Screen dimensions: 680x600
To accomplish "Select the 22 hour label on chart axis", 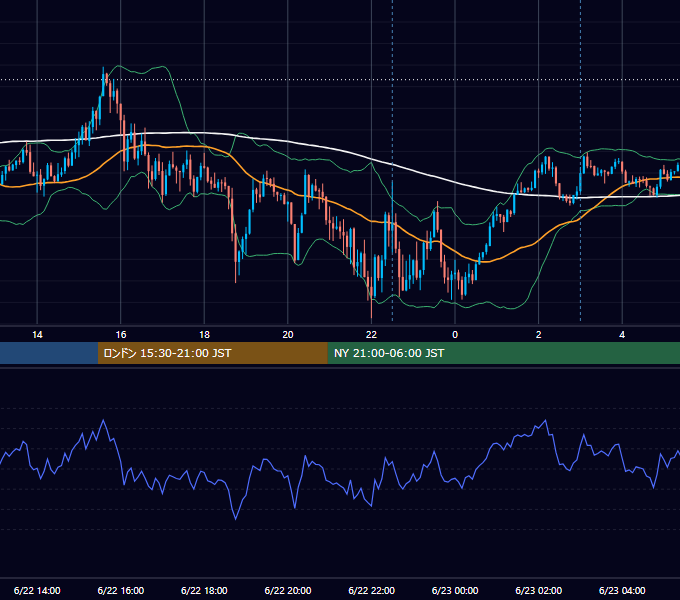I will [371, 335].
